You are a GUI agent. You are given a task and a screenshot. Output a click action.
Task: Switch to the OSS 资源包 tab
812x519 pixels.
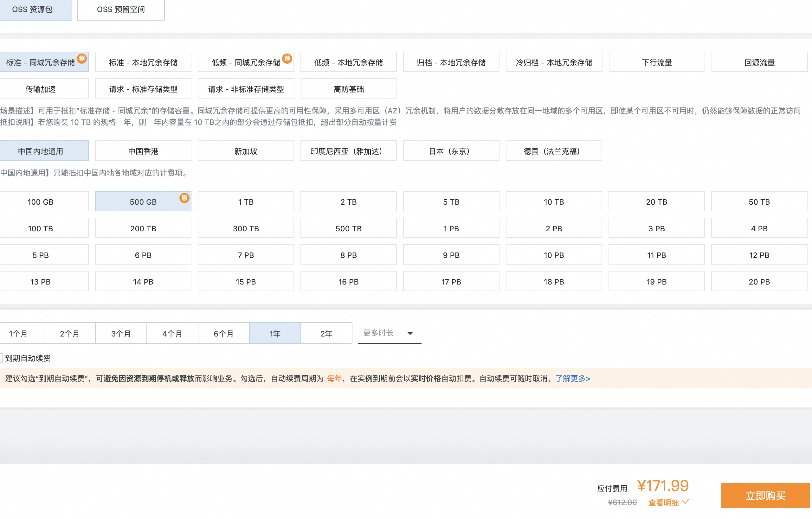pos(32,10)
